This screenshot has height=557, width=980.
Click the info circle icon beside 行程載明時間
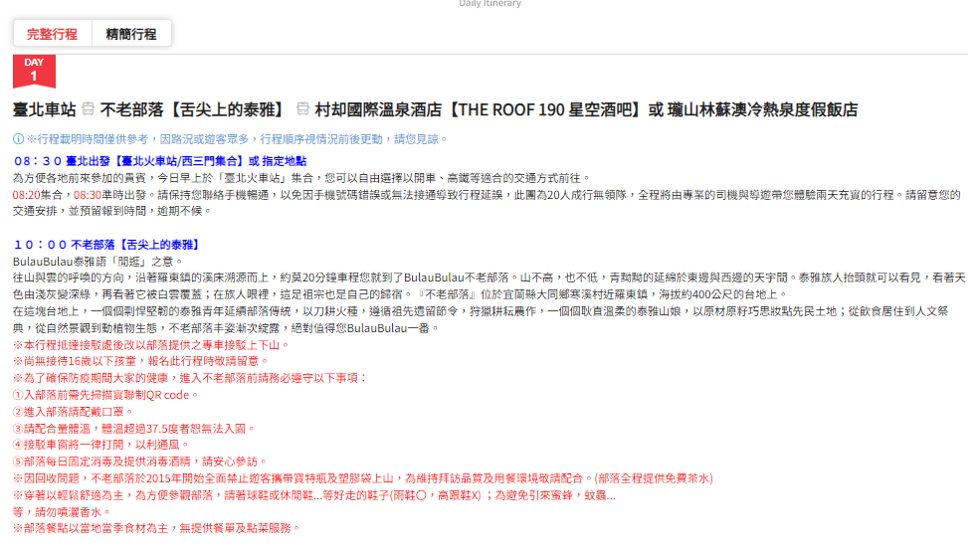[18, 139]
